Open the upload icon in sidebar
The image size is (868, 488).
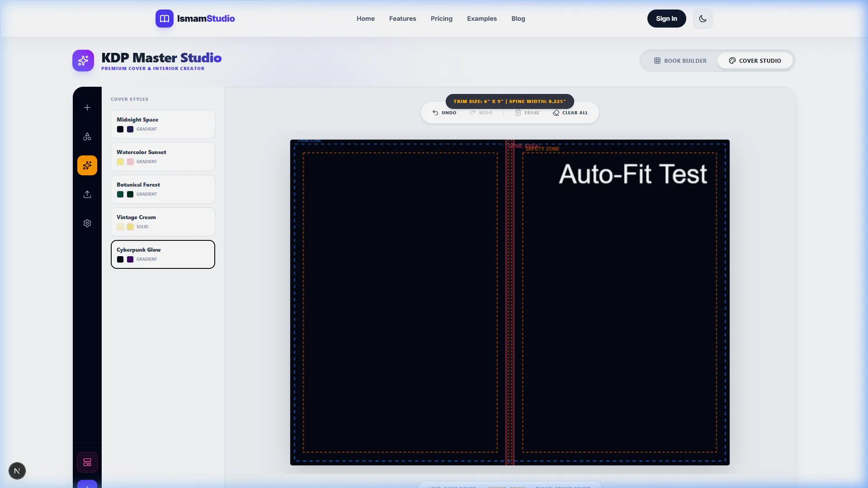[87, 194]
